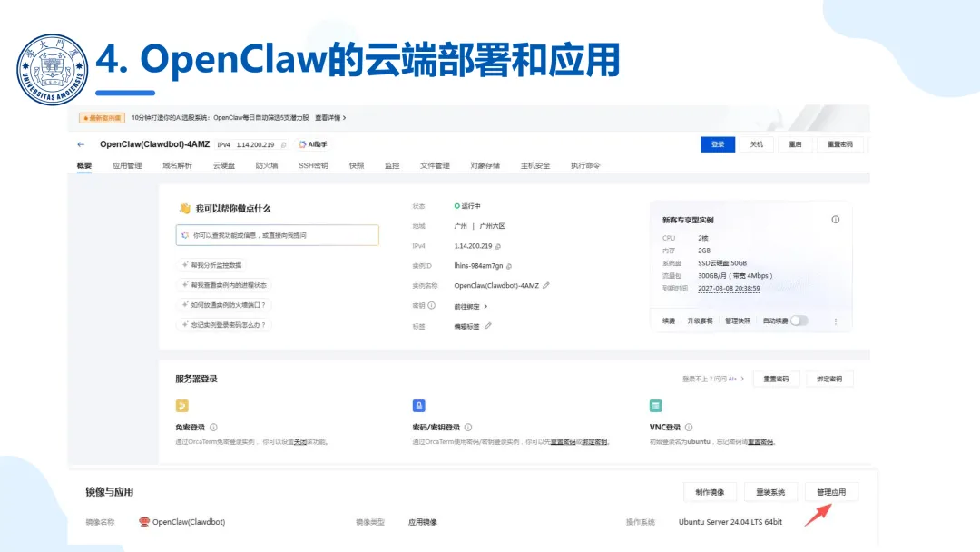Open the 文件管理 tab
Viewport: 980px width, 552px height.
click(x=435, y=165)
